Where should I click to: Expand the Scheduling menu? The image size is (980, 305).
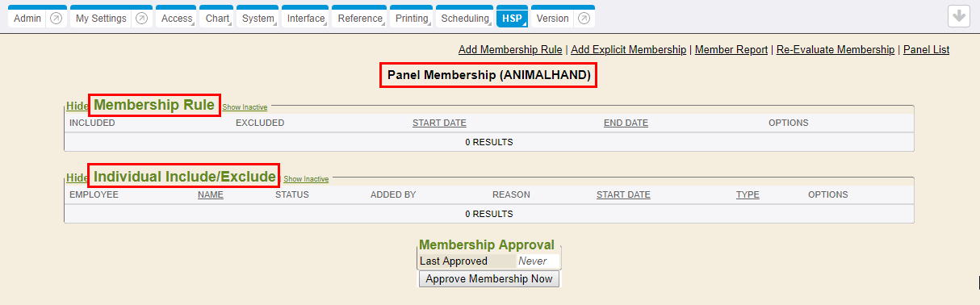pyautogui.click(x=466, y=18)
